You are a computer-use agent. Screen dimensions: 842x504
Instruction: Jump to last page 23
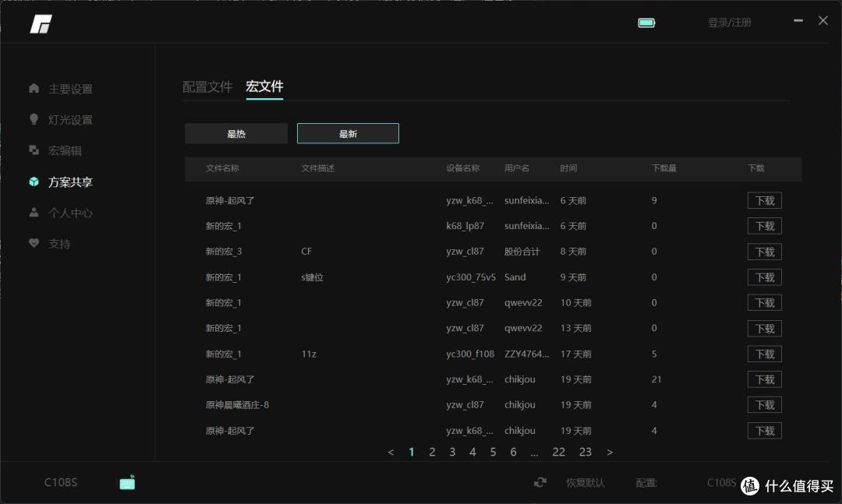click(586, 453)
